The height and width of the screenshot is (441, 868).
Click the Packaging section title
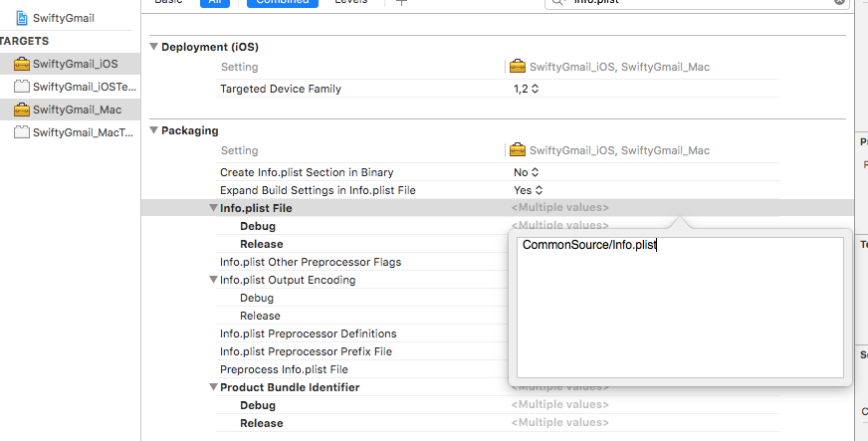coord(190,130)
